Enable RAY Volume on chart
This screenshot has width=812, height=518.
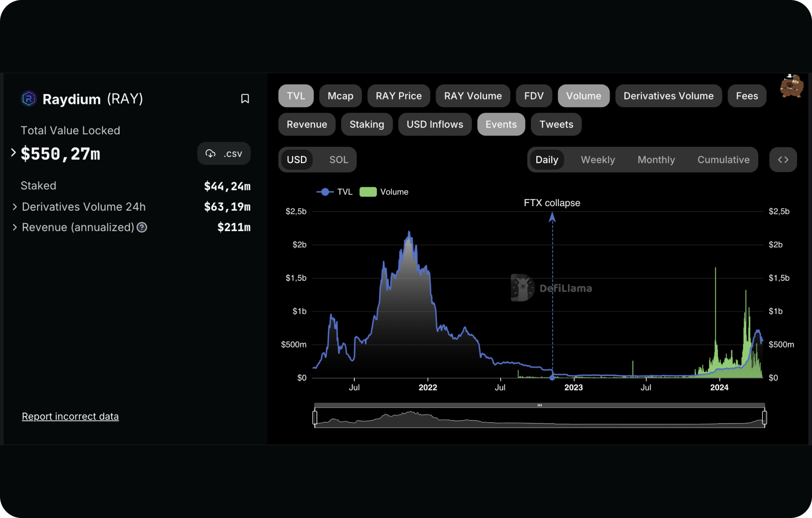[473, 96]
